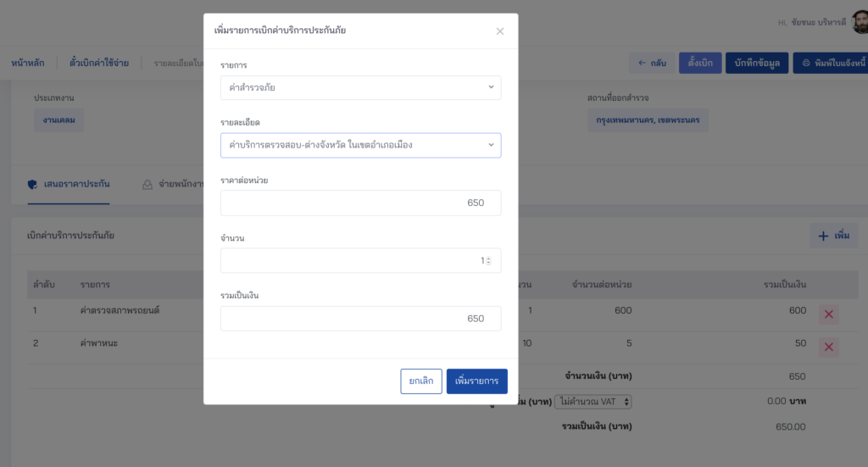
Task: Adjust the จำนวน quantity stepper
Action: tap(488, 260)
